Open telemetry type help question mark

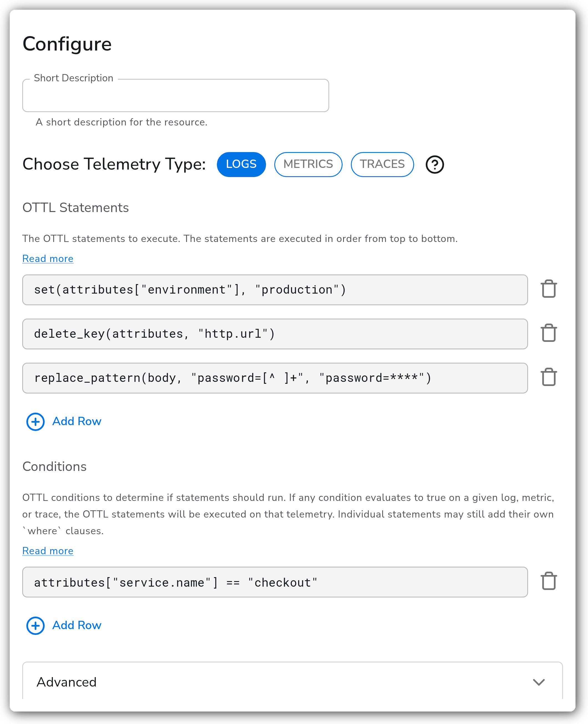point(435,165)
